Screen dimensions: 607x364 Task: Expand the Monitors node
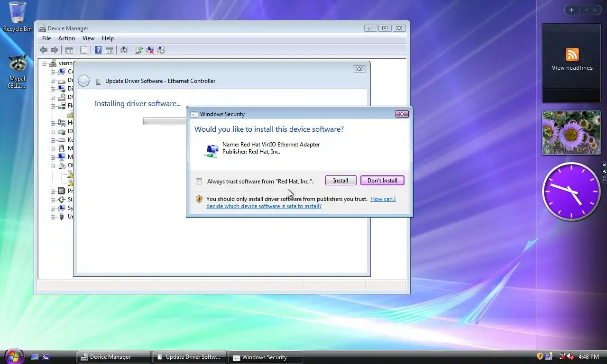click(53, 157)
